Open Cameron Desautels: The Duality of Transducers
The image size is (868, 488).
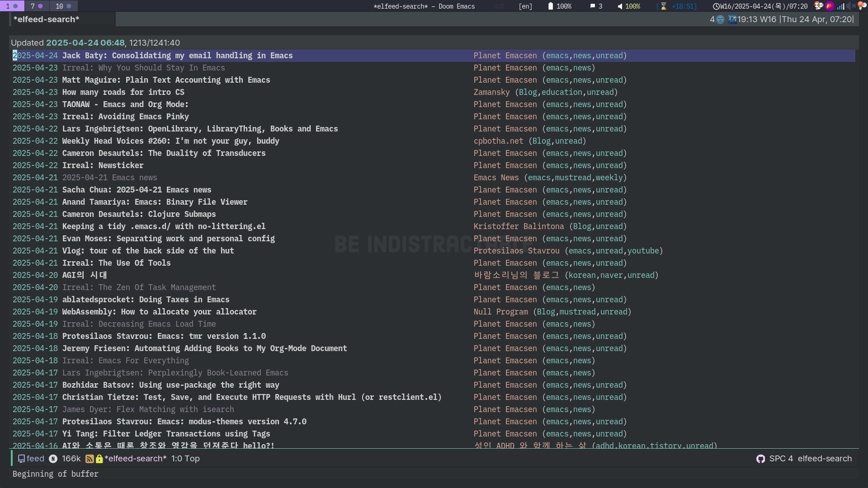point(164,153)
